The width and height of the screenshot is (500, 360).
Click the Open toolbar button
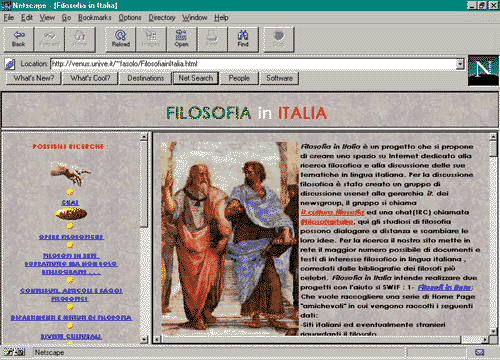181,39
